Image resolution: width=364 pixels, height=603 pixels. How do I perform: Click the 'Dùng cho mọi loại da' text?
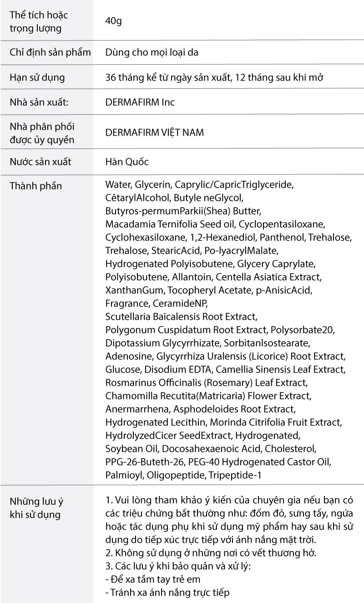click(x=152, y=52)
